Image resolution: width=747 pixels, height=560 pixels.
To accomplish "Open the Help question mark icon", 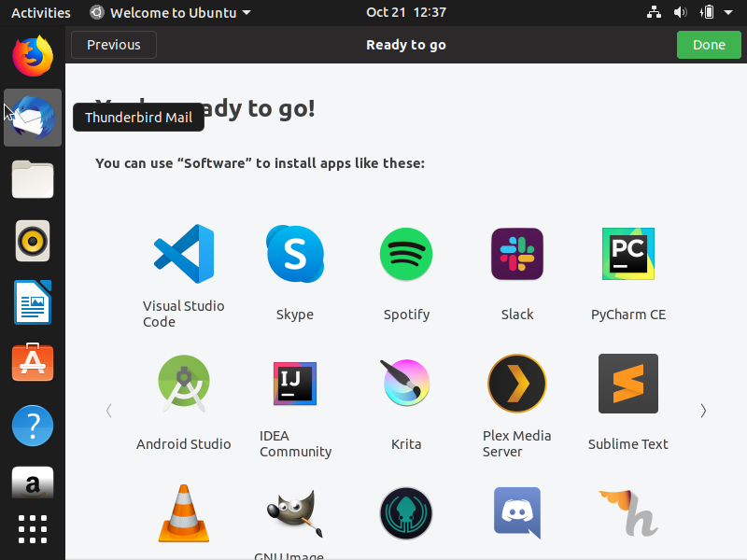I will tap(33, 426).
